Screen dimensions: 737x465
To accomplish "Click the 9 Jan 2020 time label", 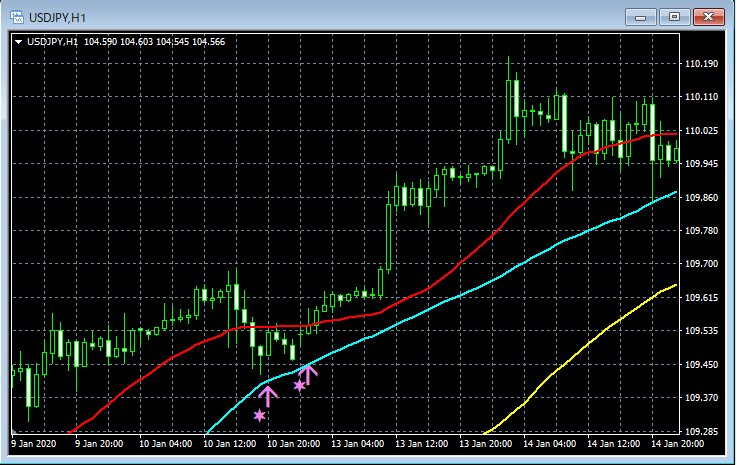I will coord(33,444).
